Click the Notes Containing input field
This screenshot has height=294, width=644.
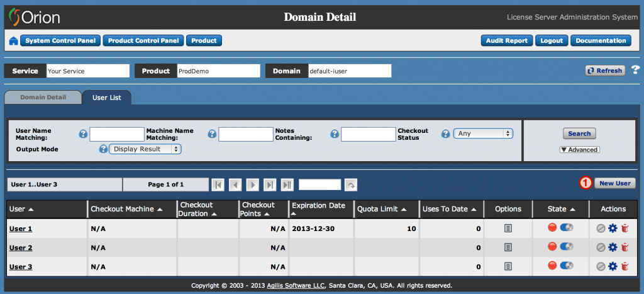pos(368,134)
